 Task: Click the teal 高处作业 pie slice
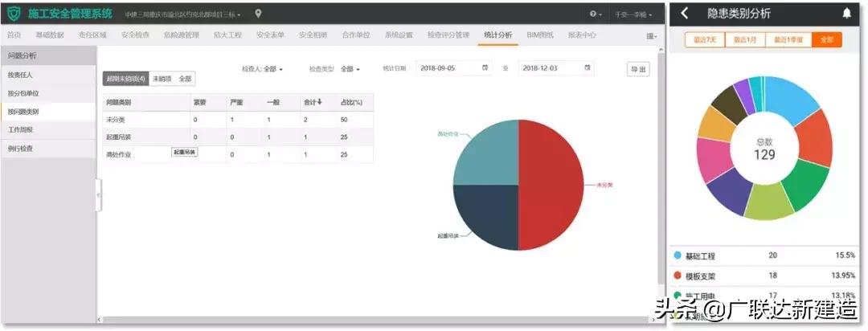[490, 157]
